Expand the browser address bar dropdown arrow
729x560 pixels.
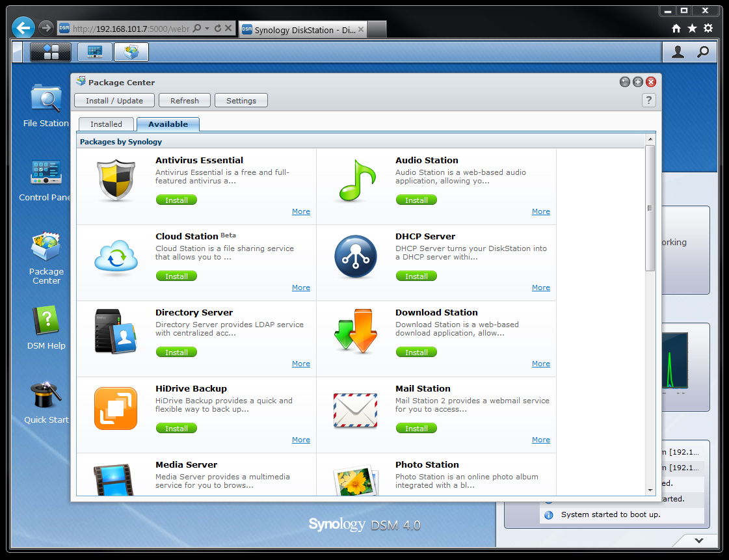pyautogui.click(x=207, y=29)
